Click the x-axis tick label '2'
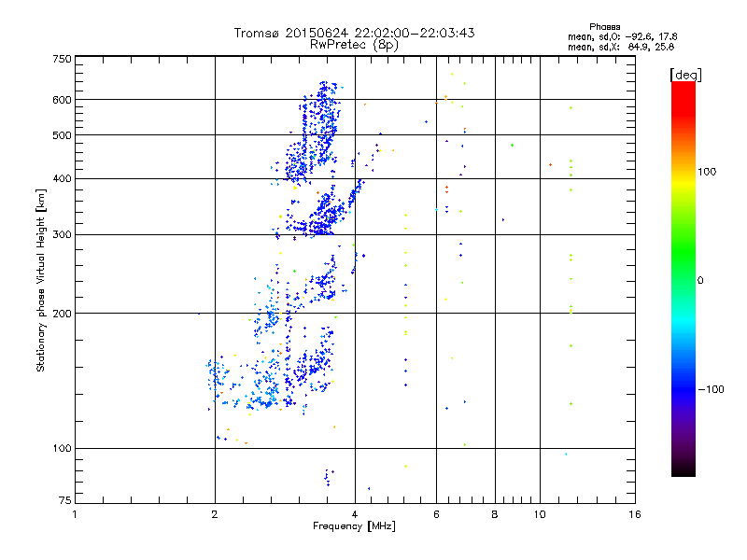Image resolution: width=747 pixels, height=560 pixels. pyautogui.click(x=215, y=514)
